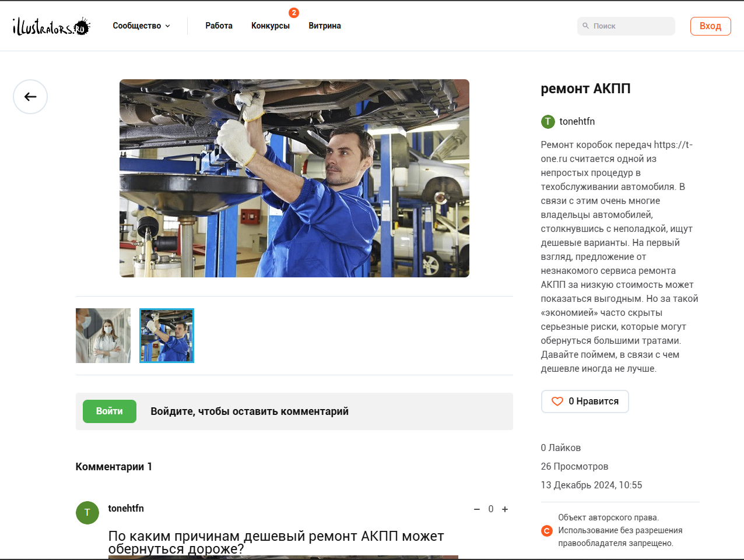
Task: Click the comment vote count 0
Action: (x=491, y=509)
